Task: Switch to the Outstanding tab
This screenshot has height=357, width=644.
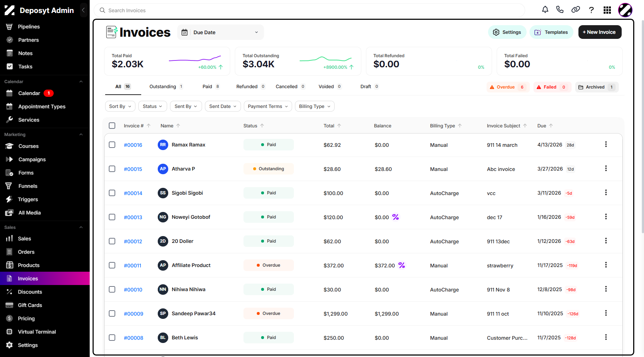Action: (166, 87)
